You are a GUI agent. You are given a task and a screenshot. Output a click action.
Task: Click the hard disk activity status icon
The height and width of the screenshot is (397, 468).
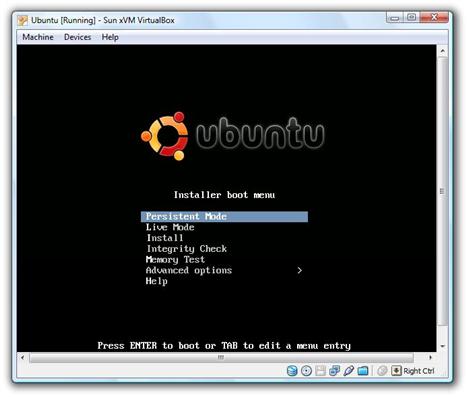point(292,371)
